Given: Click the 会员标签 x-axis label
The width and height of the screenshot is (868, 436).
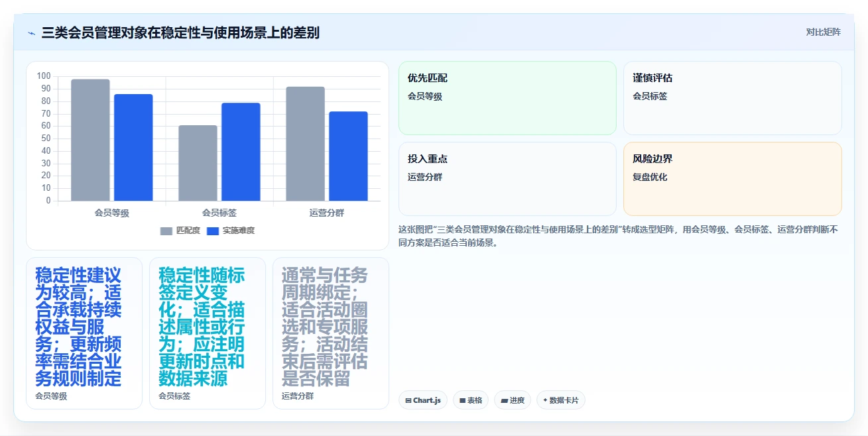Looking at the screenshot, I should pyautogui.click(x=219, y=213).
